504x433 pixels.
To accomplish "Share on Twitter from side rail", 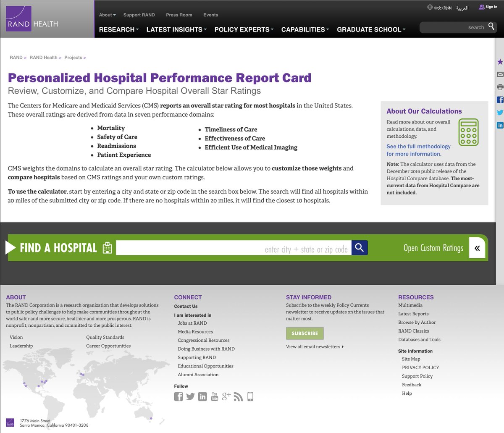I will point(500,113).
